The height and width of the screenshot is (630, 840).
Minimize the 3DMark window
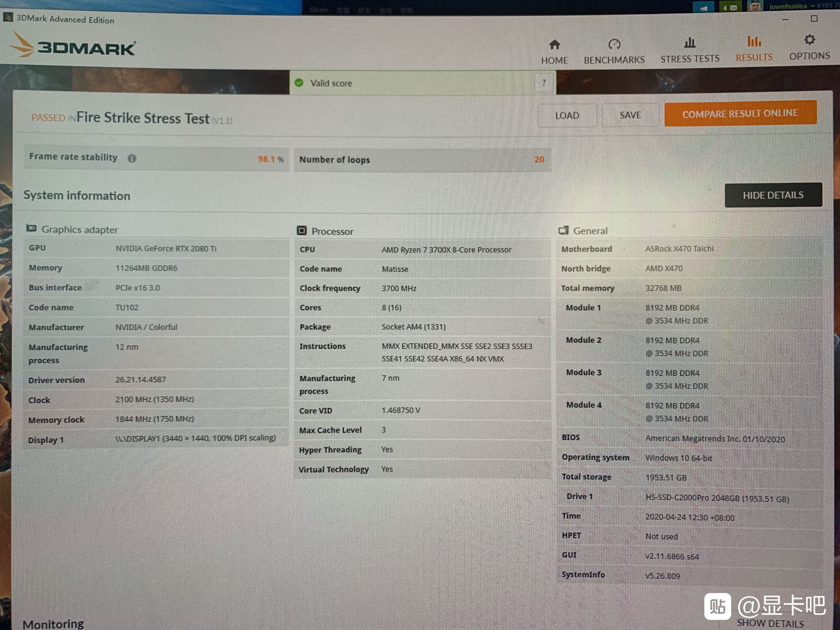tap(785, 19)
